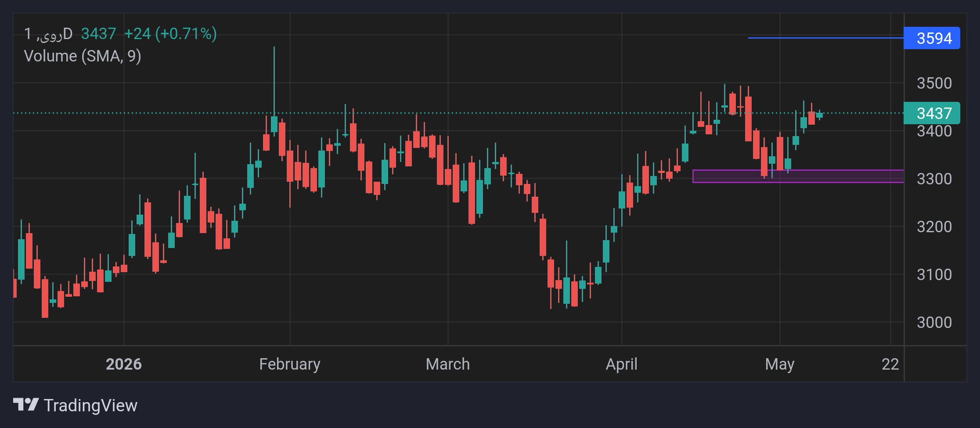Click the TradingView logo icon
Screen dimensions: 980x428
pos(26,405)
